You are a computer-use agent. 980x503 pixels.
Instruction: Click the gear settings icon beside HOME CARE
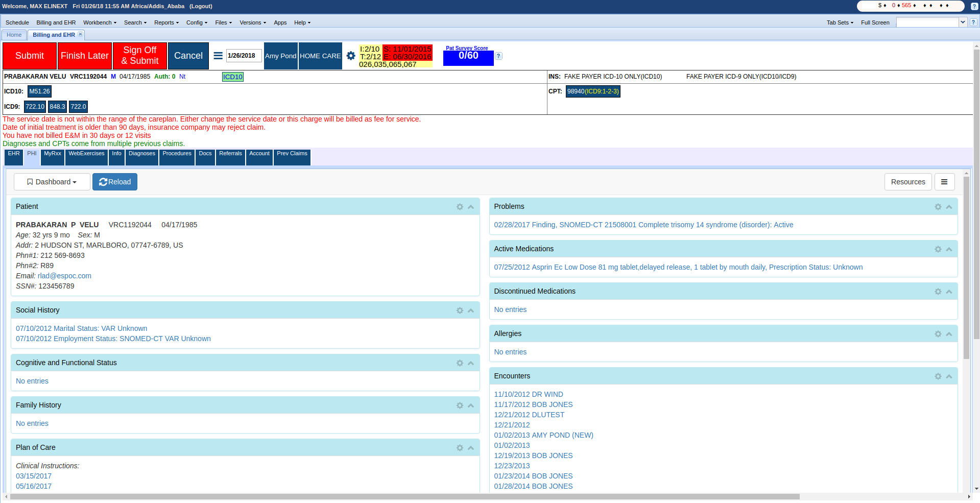tap(351, 56)
